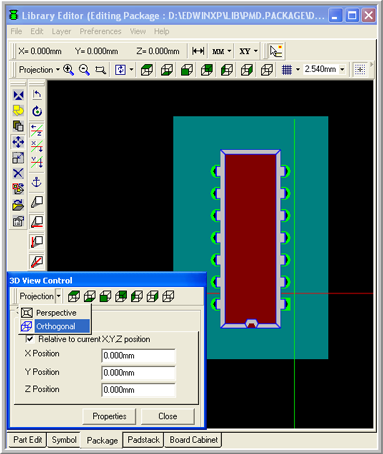This screenshot has height=454, width=383.
Task: Select plane icon with red bottom edge
Action: 37,222
